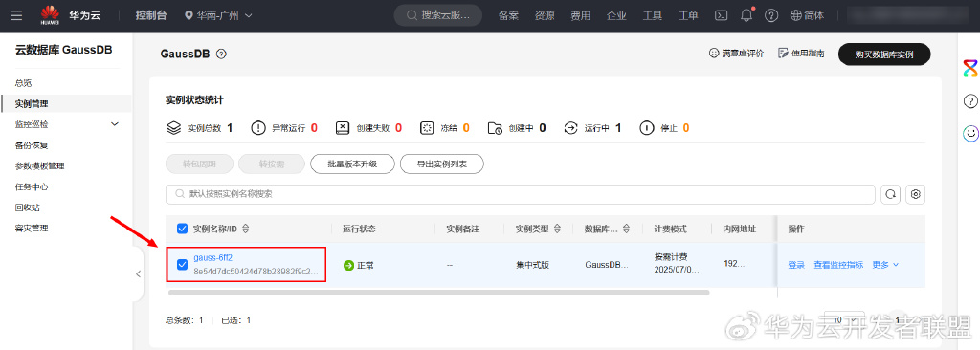Open 参数模板管理 in the sidebar
Screen dimensions: 980x350
pyautogui.click(x=40, y=166)
